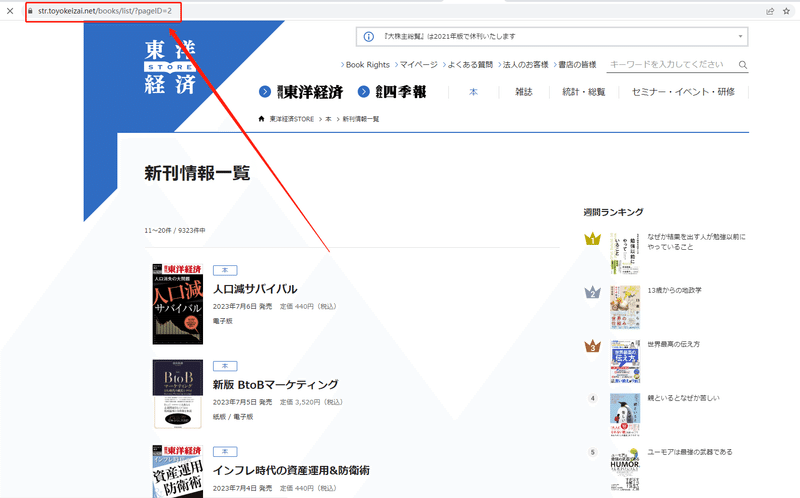Screen dimensions: 800x498
Task: Click 東洋経済STORE breadcrumb link
Action: 291,119
